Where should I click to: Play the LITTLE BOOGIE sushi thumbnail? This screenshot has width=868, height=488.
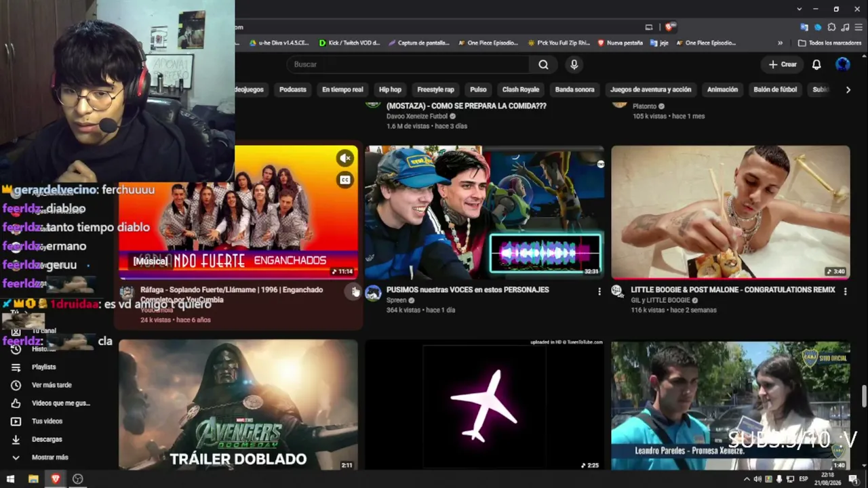pos(730,212)
